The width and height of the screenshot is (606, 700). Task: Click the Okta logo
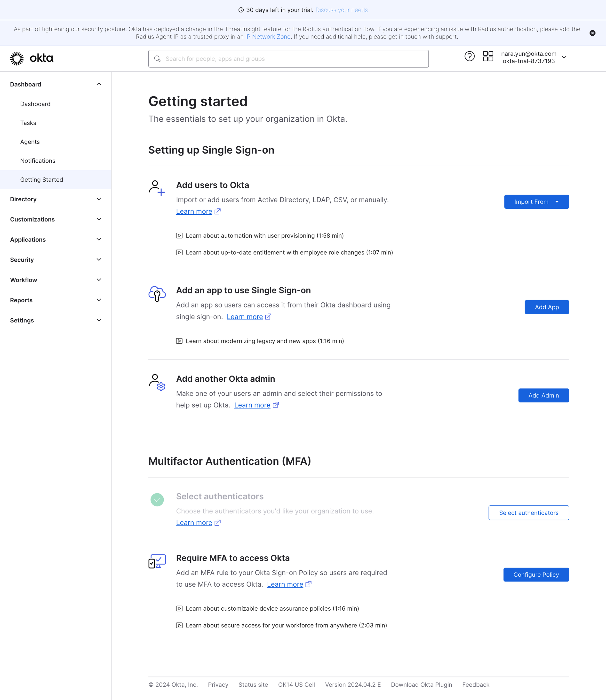(32, 58)
